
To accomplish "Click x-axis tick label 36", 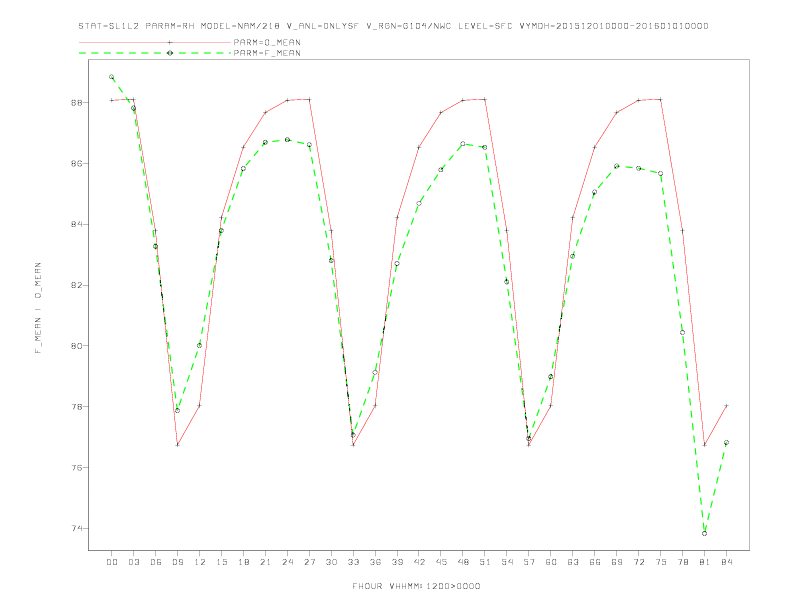I will pyautogui.click(x=375, y=562).
